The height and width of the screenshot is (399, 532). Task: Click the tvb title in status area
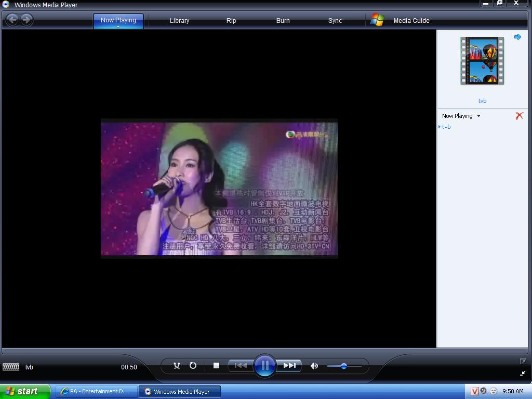pos(29,367)
